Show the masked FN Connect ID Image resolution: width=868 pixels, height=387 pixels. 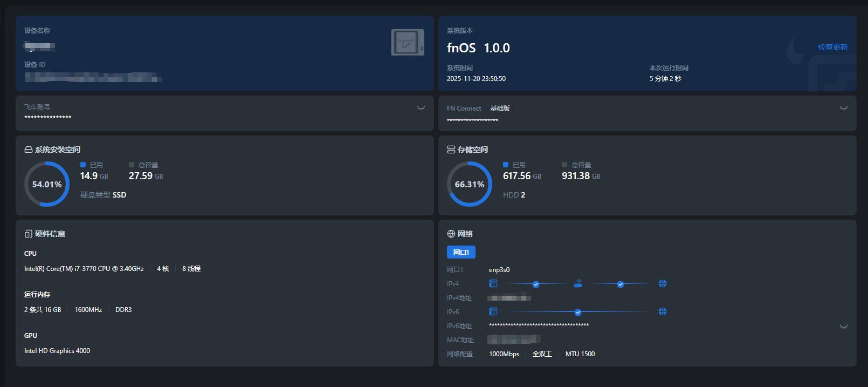844,108
